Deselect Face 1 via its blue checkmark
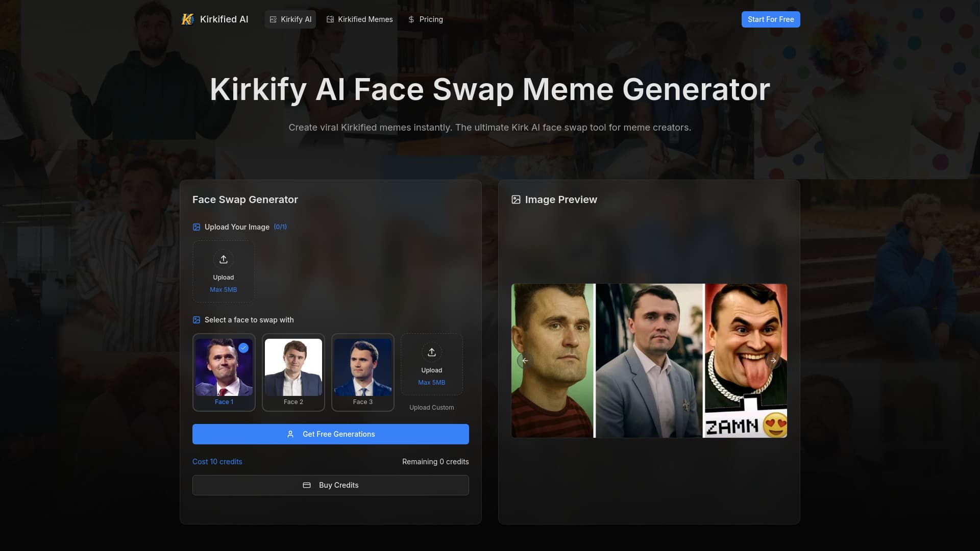The width and height of the screenshot is (980, 551). click(243, 348)
